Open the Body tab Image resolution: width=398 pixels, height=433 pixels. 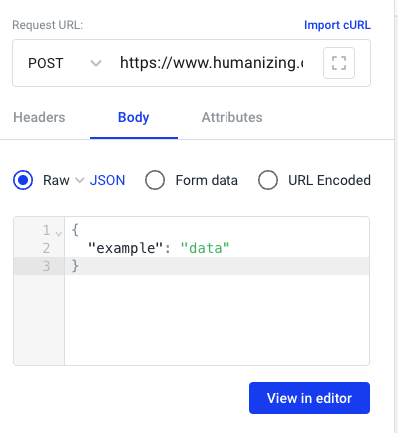(x=134, y=117)
